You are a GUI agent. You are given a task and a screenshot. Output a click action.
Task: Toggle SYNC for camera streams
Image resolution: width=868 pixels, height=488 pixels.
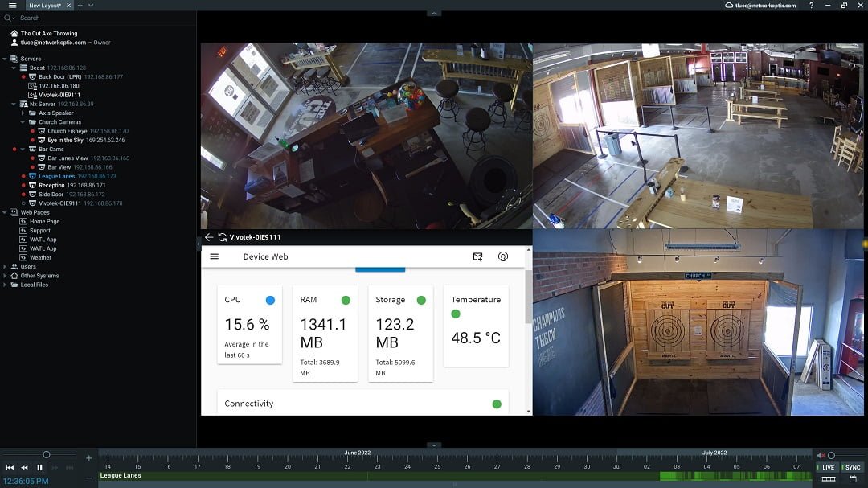click(x=851, y=467)
